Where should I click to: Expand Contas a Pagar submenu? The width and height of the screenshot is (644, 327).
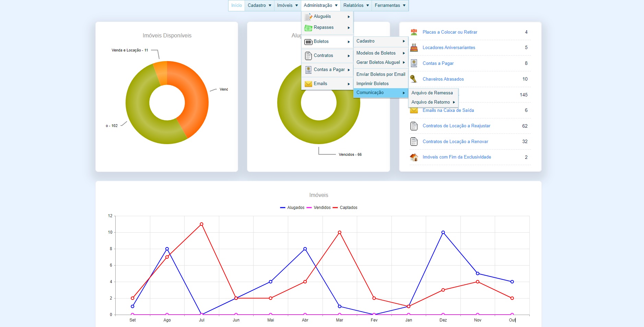click(x=327, y=70)
